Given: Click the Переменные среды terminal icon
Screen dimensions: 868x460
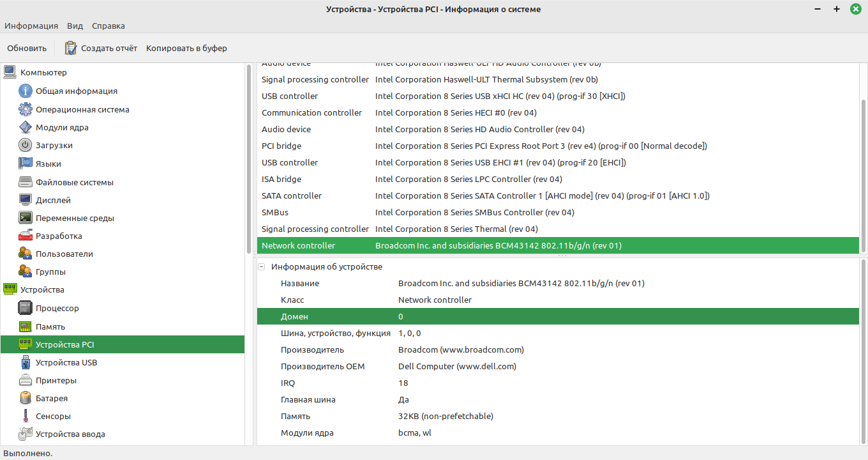Looking at the screenshot, I should point(26,218).
